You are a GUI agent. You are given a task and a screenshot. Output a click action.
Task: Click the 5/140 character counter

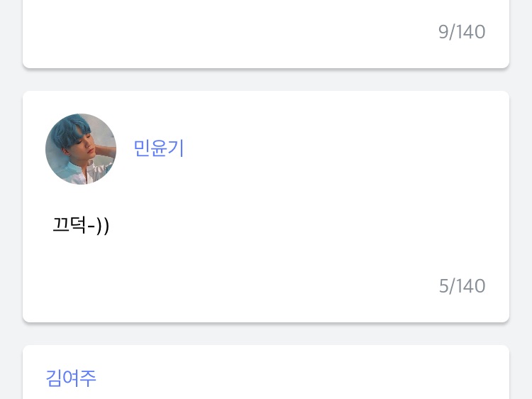[x=462, y=286]
